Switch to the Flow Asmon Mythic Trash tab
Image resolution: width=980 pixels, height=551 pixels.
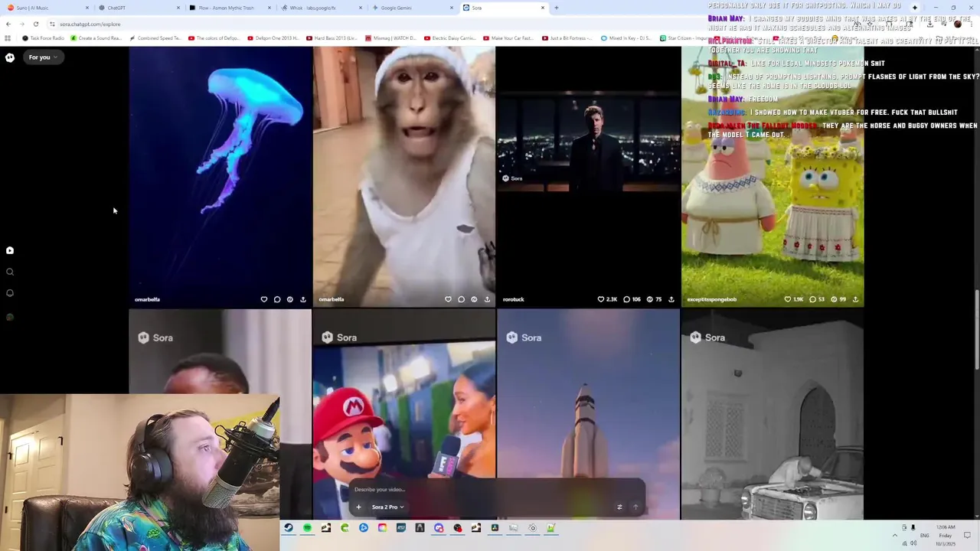coord(230,8)
